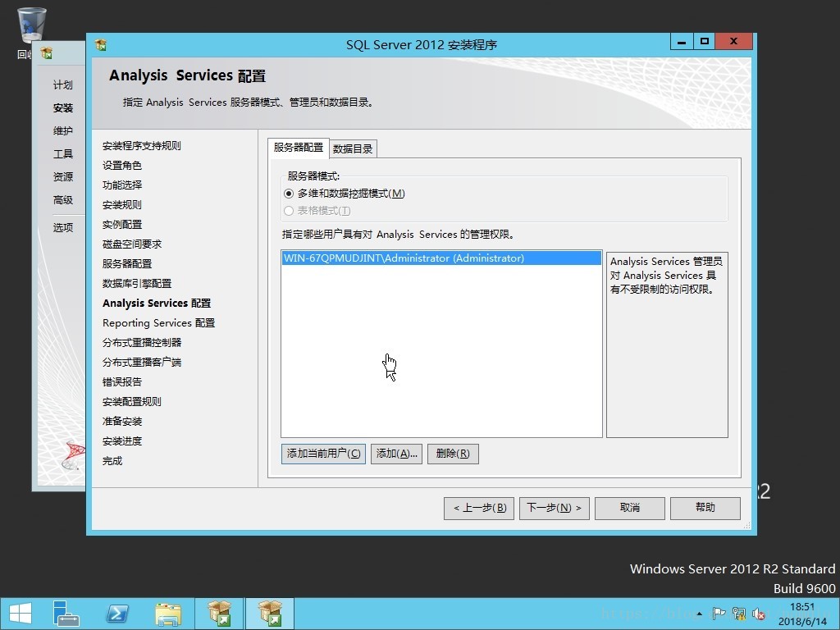840x630 pixels.
Task: Click 准备安装 step in sidebar
Action: 122,422
